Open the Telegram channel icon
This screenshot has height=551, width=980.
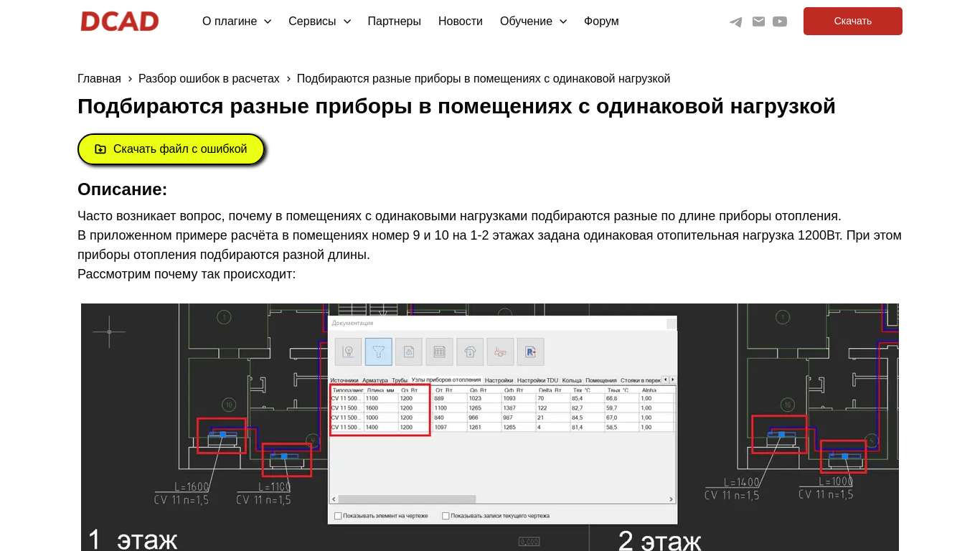coord(736,22)
